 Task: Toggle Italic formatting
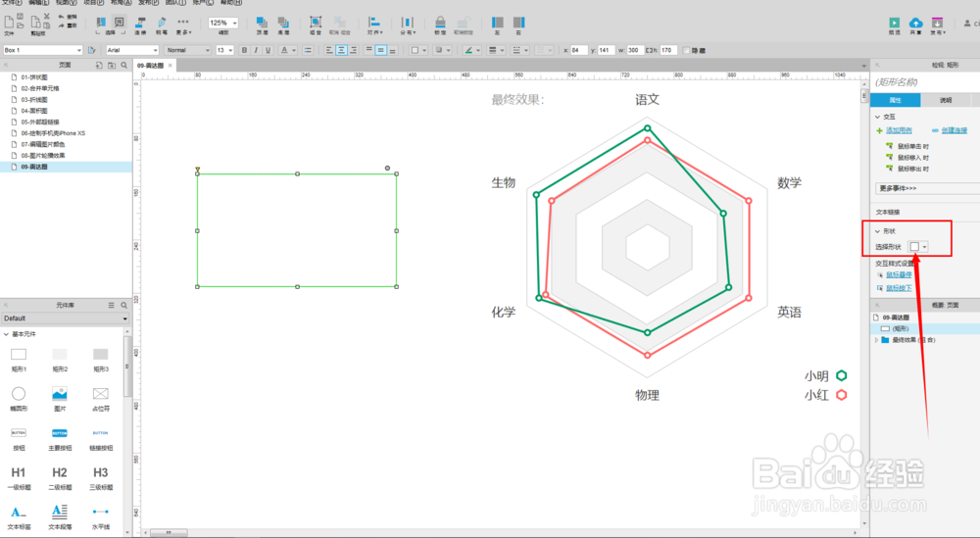coord(256,50)
